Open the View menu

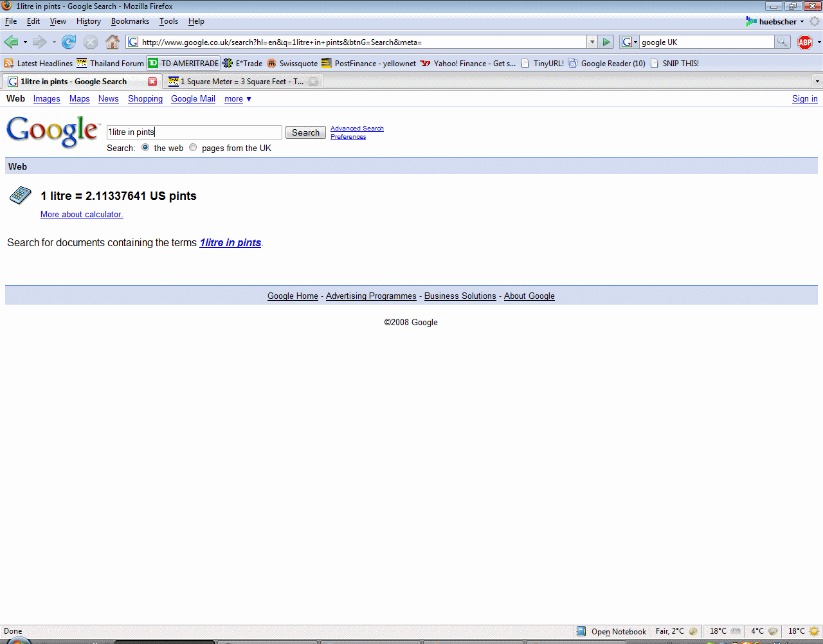click(58, 21)
